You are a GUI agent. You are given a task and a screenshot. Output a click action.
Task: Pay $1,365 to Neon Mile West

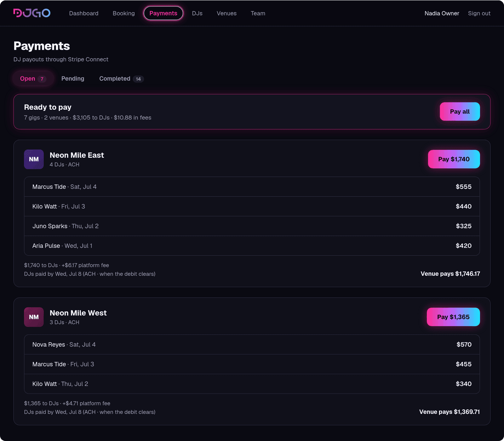(453, 317)
